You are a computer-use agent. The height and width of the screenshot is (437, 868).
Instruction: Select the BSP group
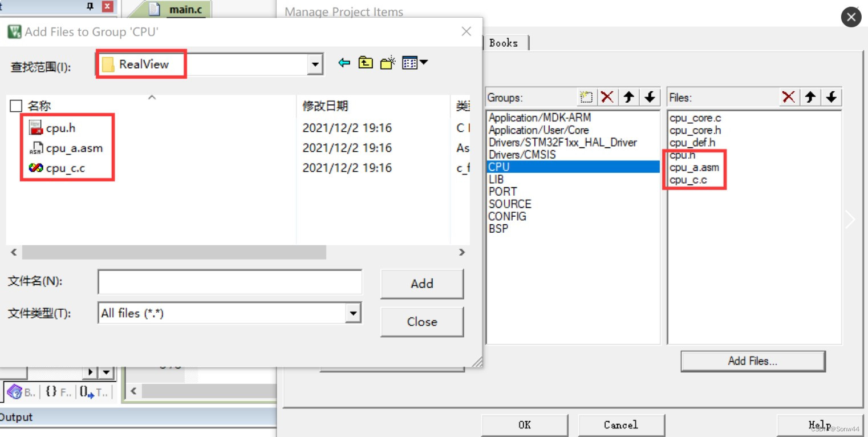498,229
